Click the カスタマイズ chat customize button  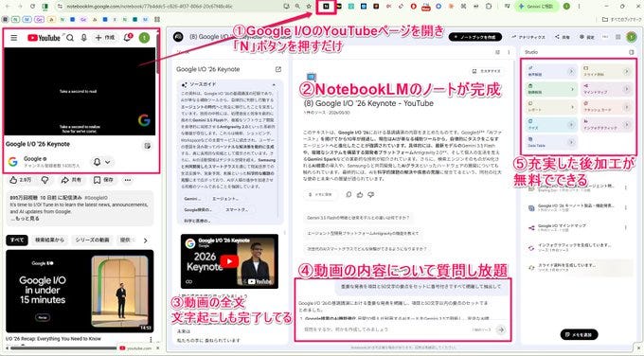(x=487, y=71)
